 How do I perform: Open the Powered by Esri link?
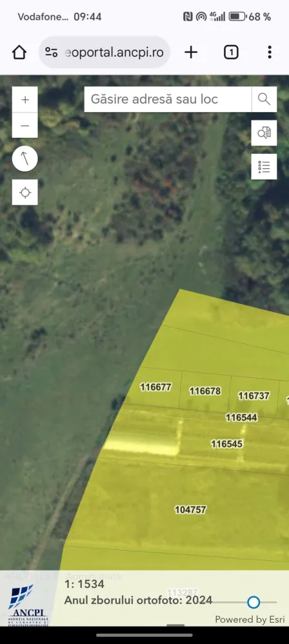(250, 620)
